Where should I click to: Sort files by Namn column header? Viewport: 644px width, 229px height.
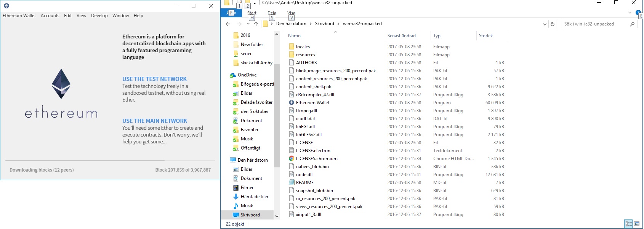tap(294, 36)
